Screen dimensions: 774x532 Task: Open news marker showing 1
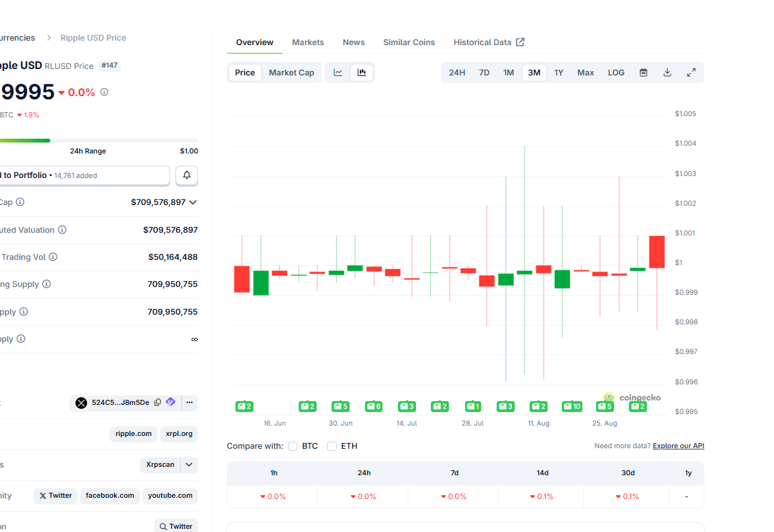(473, 406)
